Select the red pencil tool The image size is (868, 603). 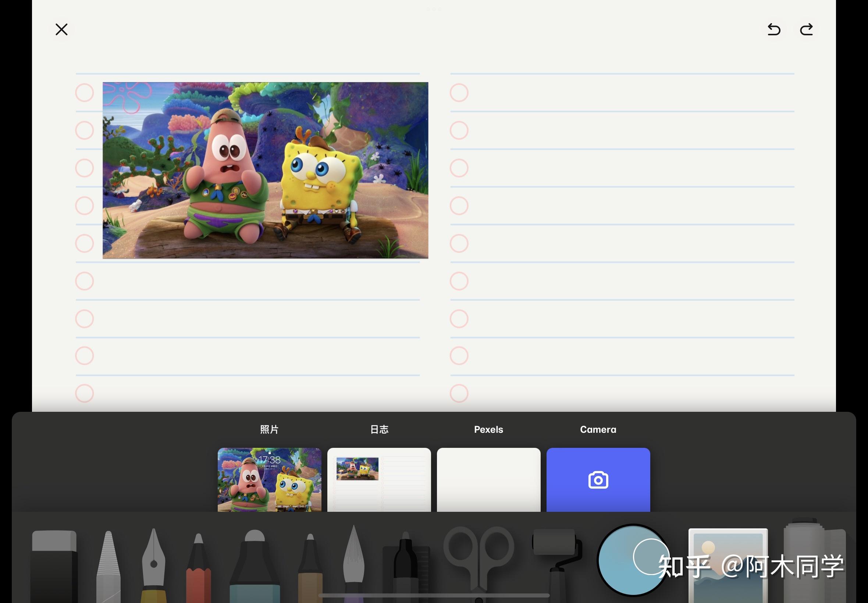click(x=198, y=567)
